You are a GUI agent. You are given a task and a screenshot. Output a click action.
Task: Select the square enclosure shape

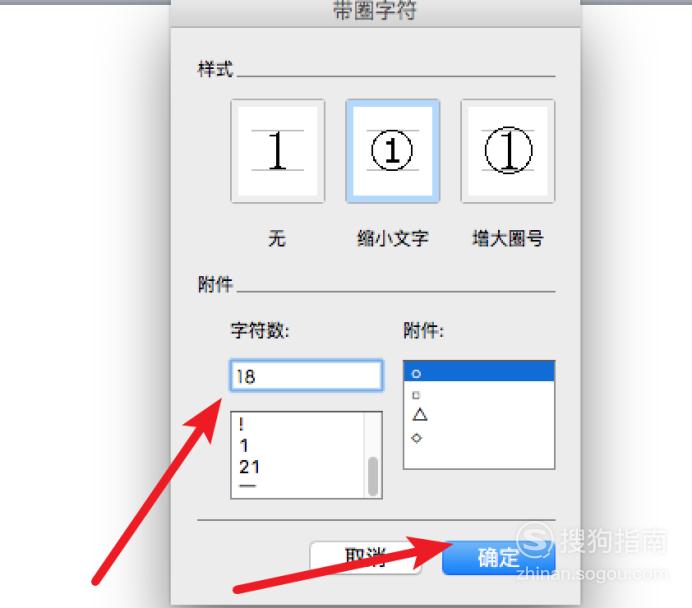[479, 394]
